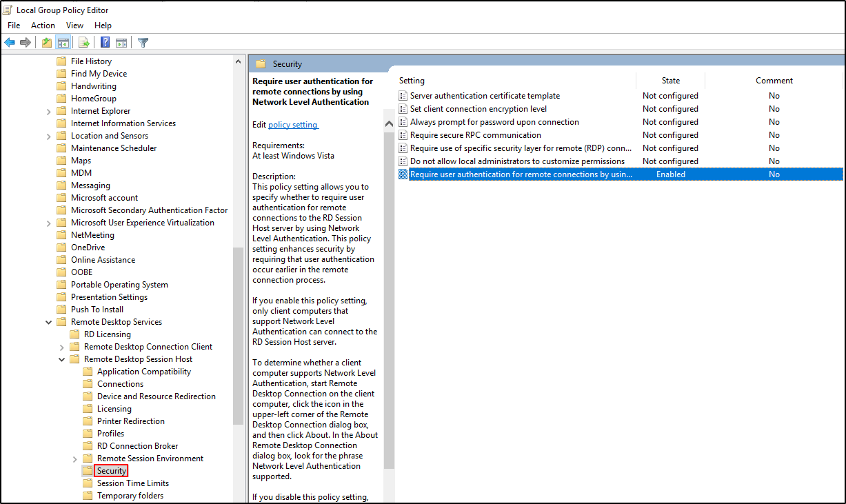Select the Connections folder
846x504 pixels.
(121, 384)
